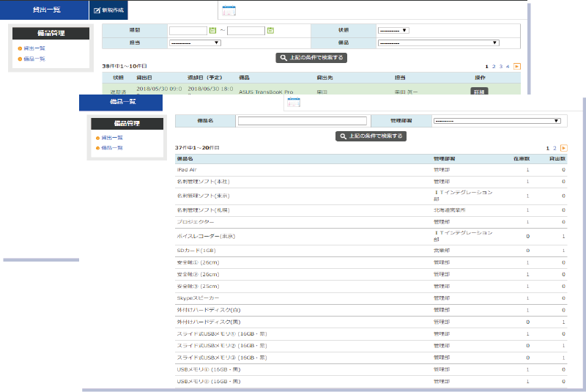Click start date field of 期間
The height and width of the screenshot is (392, 586).
pos(188,31)
